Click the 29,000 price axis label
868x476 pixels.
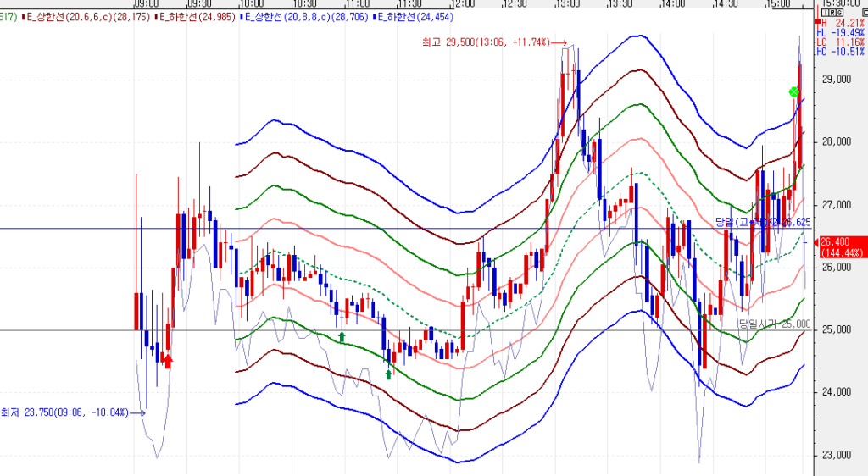(837, 79)
